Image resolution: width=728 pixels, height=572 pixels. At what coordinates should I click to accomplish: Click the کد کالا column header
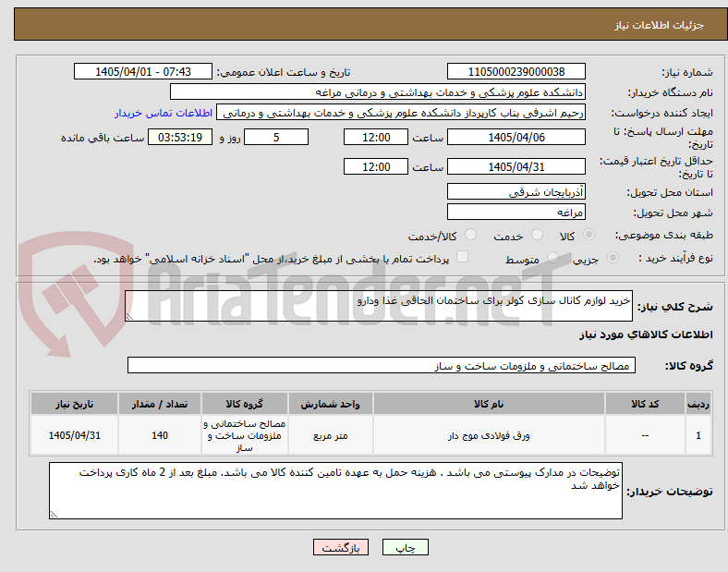click(x=645, y=404)
